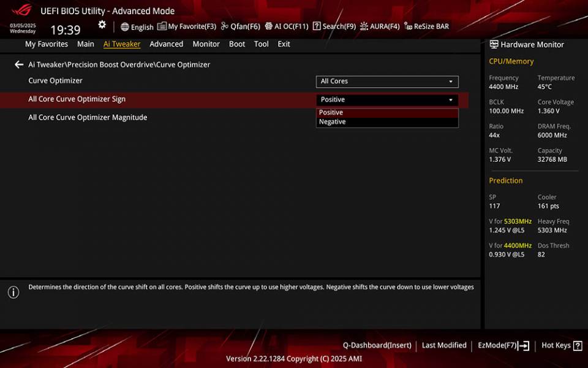Open AI OC(F11) guide

click(x=287, y=26)
